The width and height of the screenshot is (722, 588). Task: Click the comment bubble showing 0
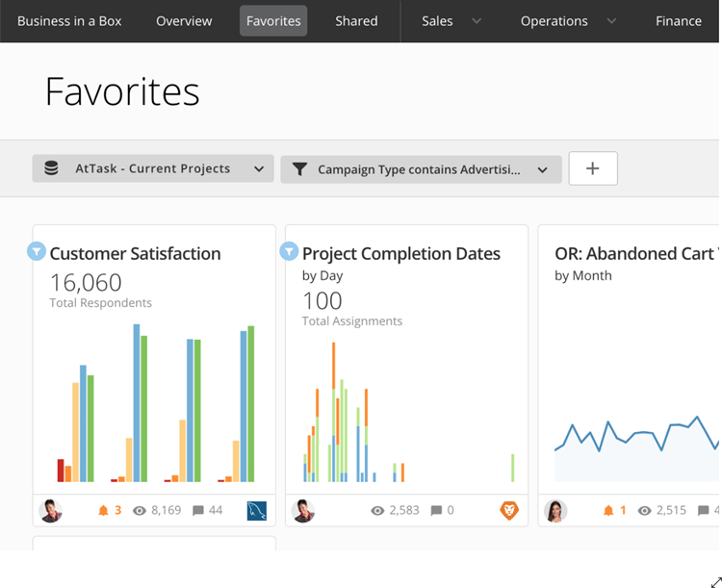(436, 511)
